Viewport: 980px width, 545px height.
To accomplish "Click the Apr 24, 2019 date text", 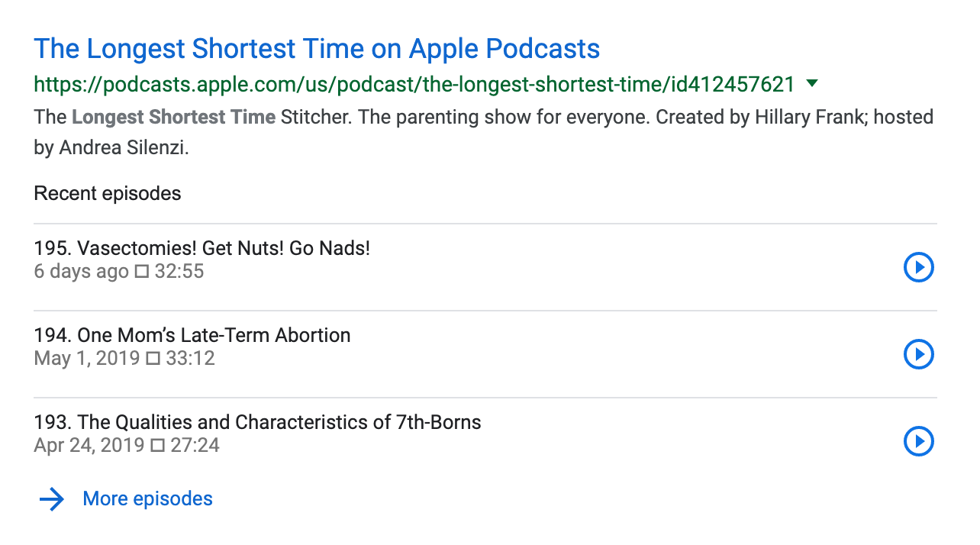I will (x=89, y=446).
